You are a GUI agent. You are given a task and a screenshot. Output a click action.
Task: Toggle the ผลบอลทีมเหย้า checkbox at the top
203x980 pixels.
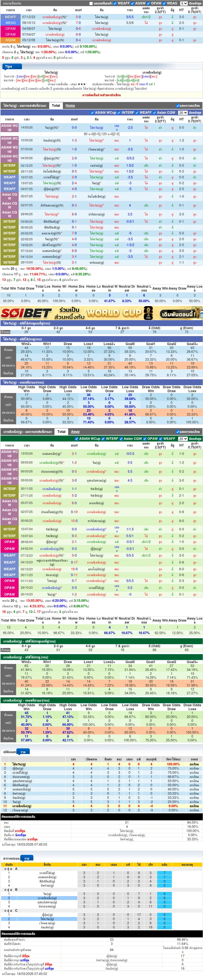coord(91,3)
